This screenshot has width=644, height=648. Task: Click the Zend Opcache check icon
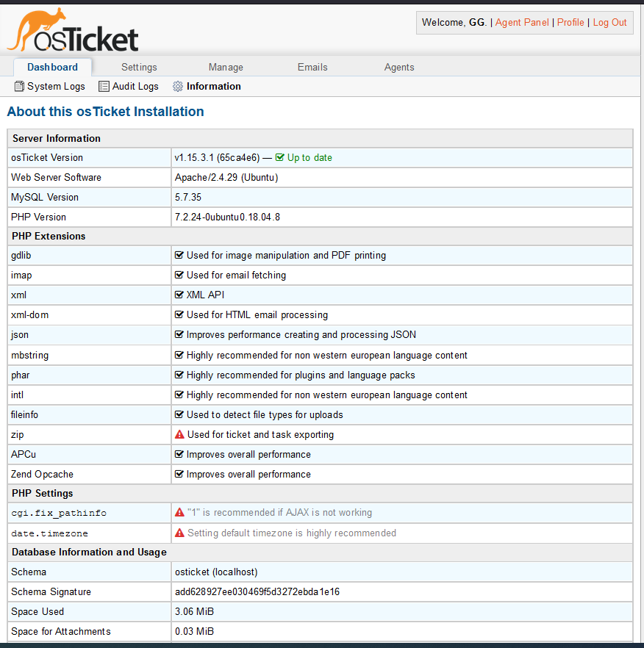point(179,474)
